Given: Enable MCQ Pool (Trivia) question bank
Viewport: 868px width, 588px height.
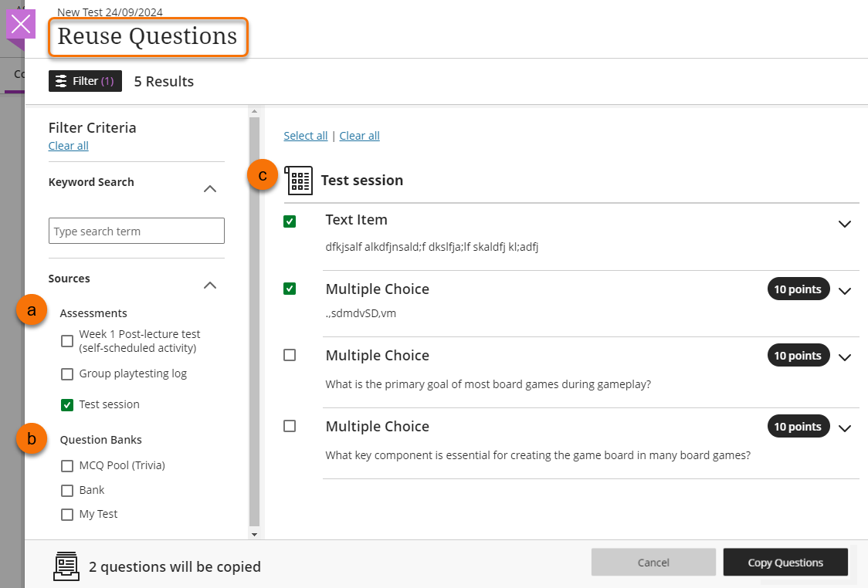Looking at the screenshot, I should click(x=67, y=466).
